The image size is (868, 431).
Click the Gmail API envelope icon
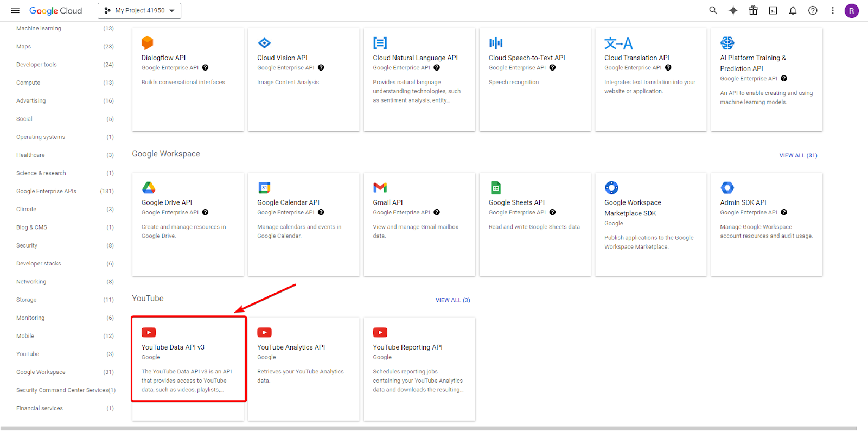pos(380,188)
